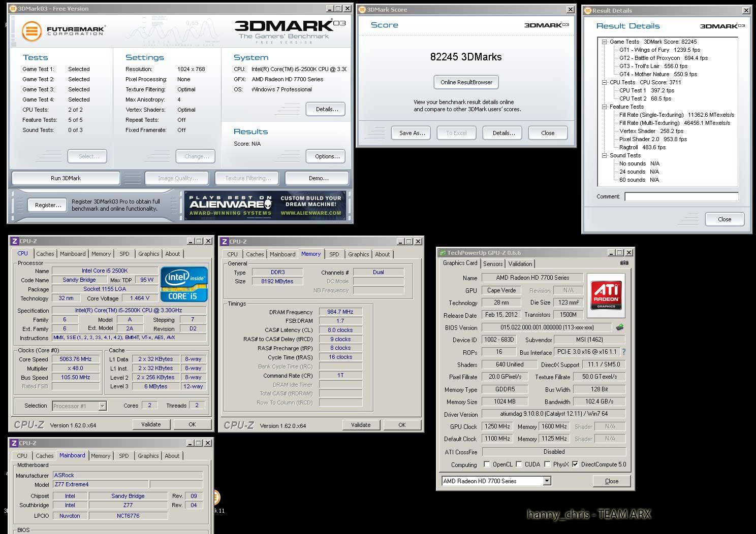Screen dimensions: 756x534
Task: Click the Close button in Result Details
Action: (724, 219)
